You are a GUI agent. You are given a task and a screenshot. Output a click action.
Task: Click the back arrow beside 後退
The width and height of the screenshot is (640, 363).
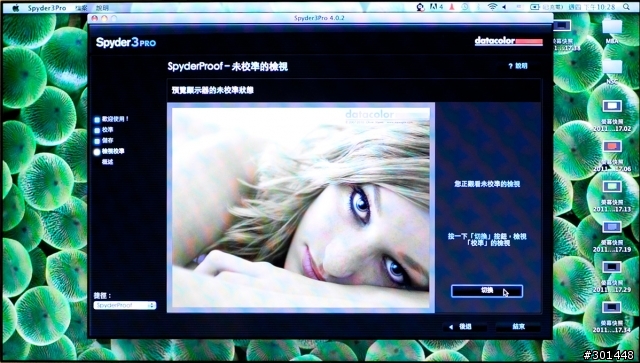click(451, 327)
